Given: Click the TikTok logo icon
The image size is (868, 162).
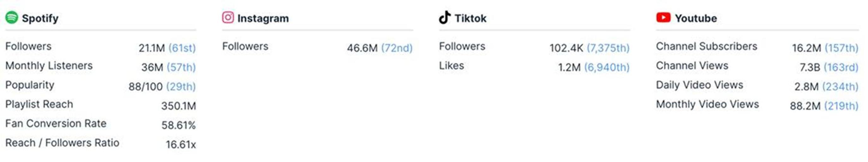Looking at the screenshot, I should pyautogui.click(x=444, y=17).
